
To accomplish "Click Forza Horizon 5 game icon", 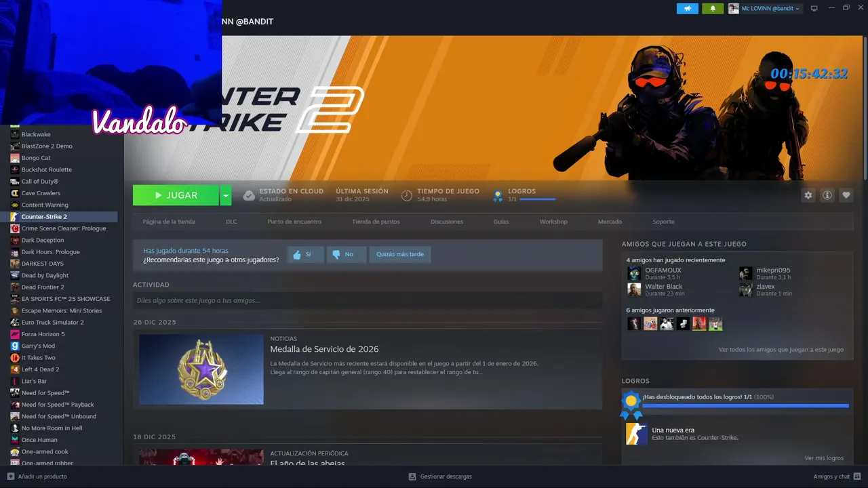I will click(15, 334).
